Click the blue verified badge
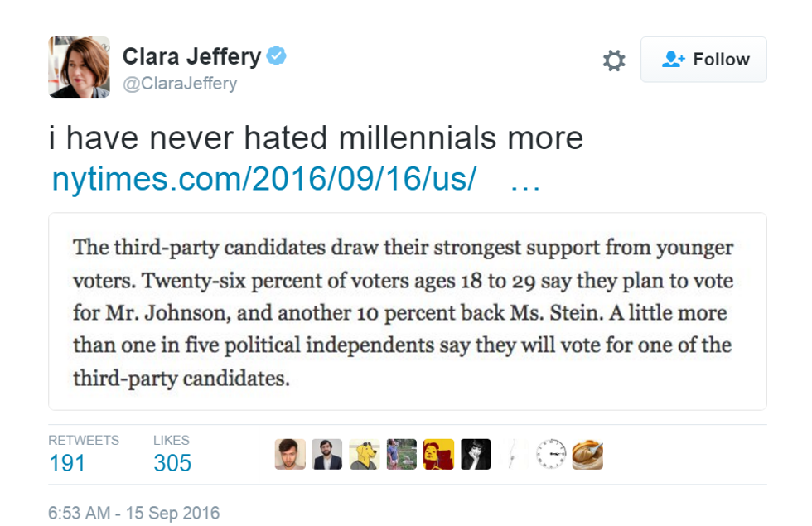 click(277, 56)
